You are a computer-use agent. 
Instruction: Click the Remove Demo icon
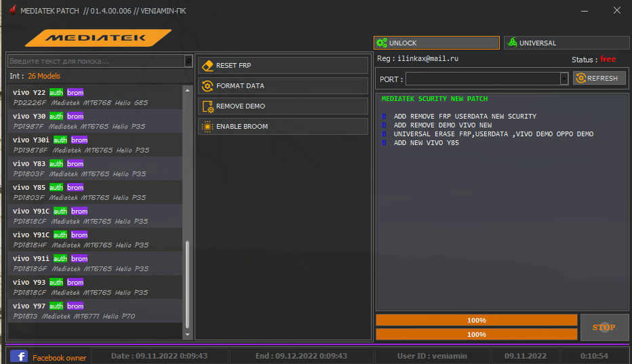(x=208, y=106)
